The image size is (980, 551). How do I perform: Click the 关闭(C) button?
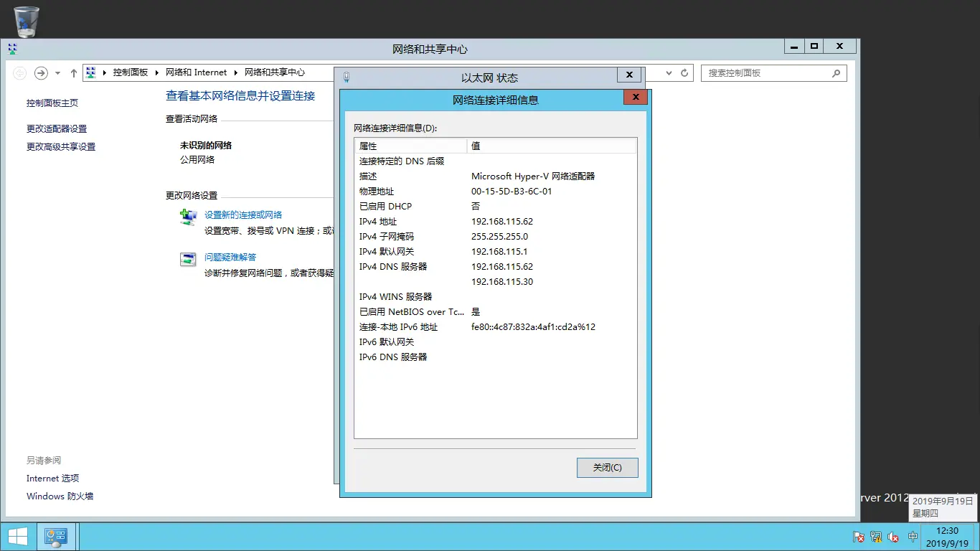click(x=607, y=468)
